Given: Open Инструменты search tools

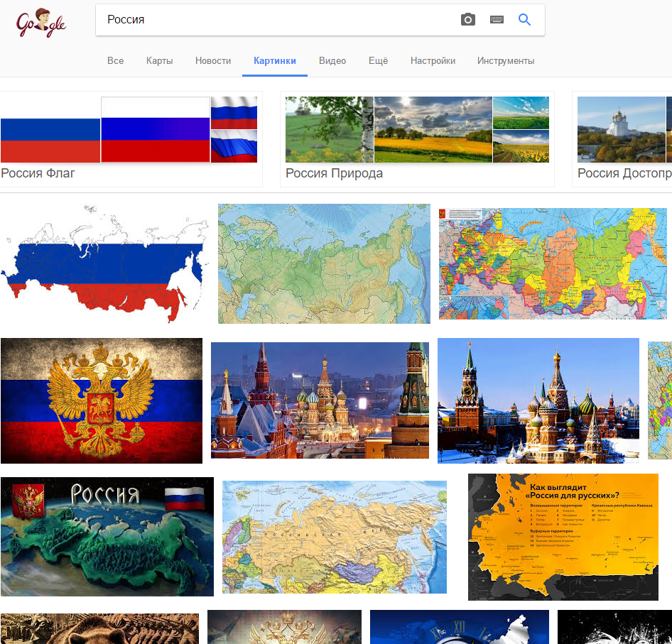Looking at the screenshot, I should pos(506,61).
